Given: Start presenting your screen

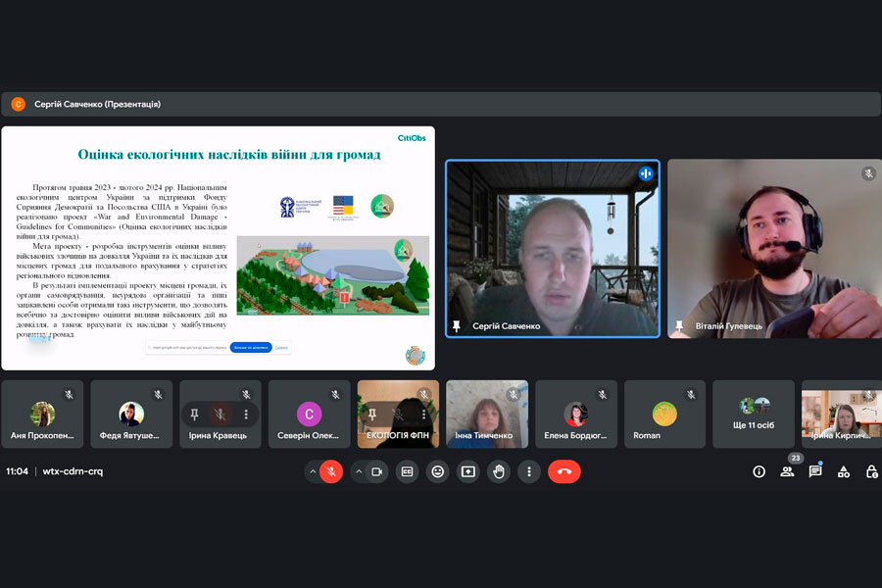Looking at the screenshot, I should coord(468,471).
